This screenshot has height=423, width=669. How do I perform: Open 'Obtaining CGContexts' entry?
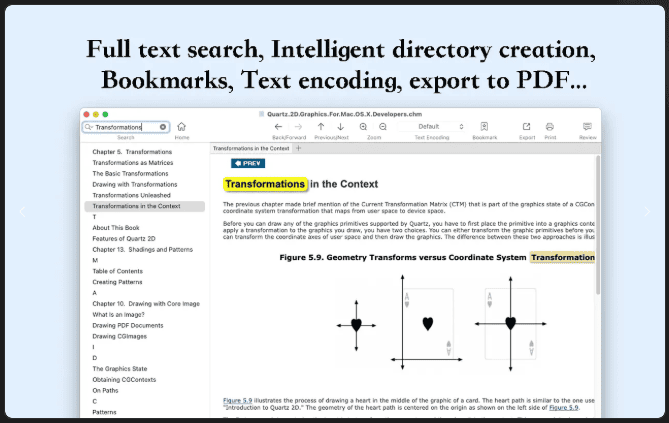(124, 379)
